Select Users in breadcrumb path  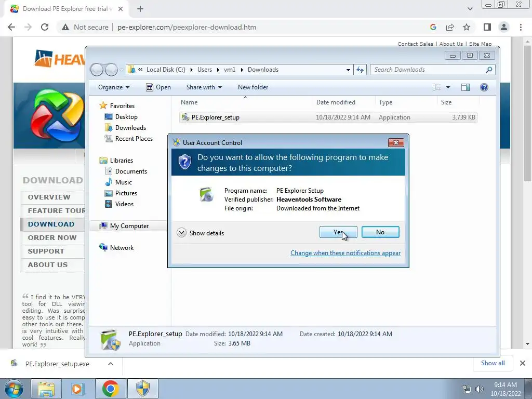[205, 70]
